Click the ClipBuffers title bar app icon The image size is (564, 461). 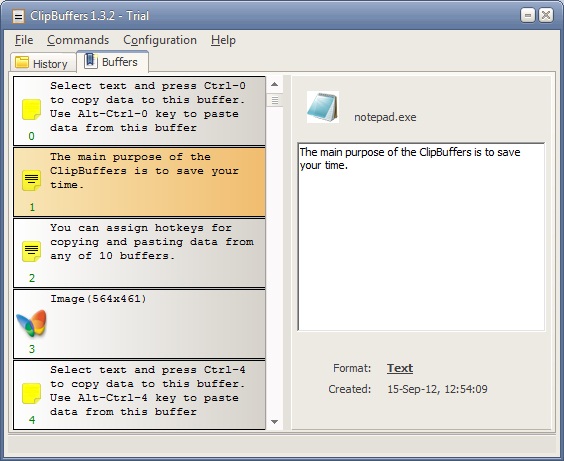pyautogui.click(x=18, y=16)
